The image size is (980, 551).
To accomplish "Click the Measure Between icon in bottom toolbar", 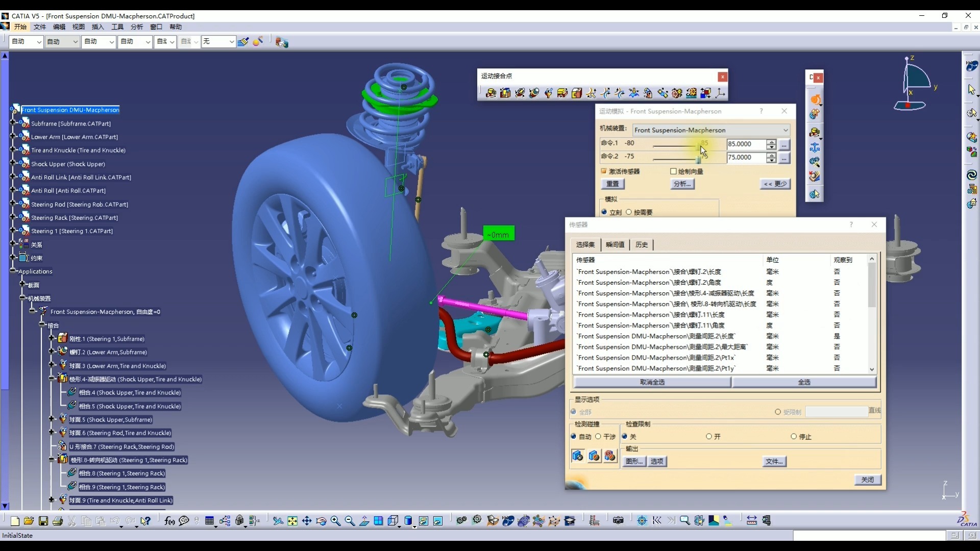I will tap(752, 521).
